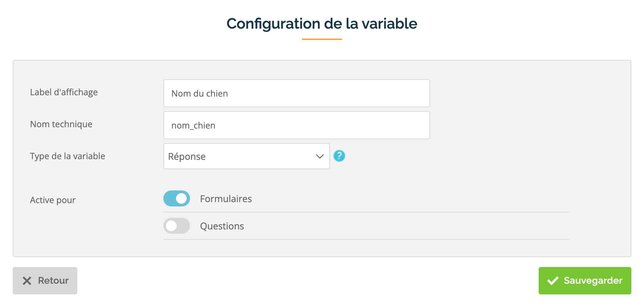Click the checkmark icon on Sauvegarder button
Viewport: 644px width, 307px height.
pos(553,281)
